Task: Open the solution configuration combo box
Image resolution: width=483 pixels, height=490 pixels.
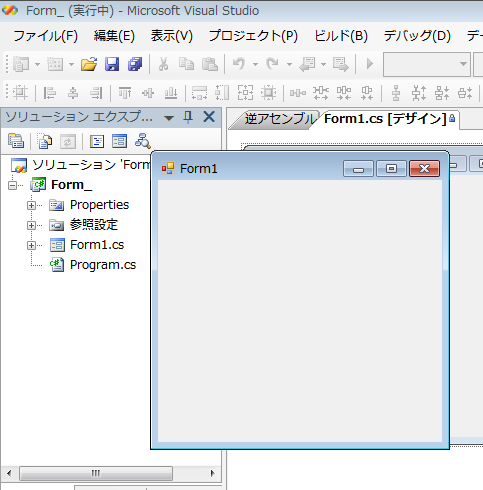Action: tap(427, 64)
